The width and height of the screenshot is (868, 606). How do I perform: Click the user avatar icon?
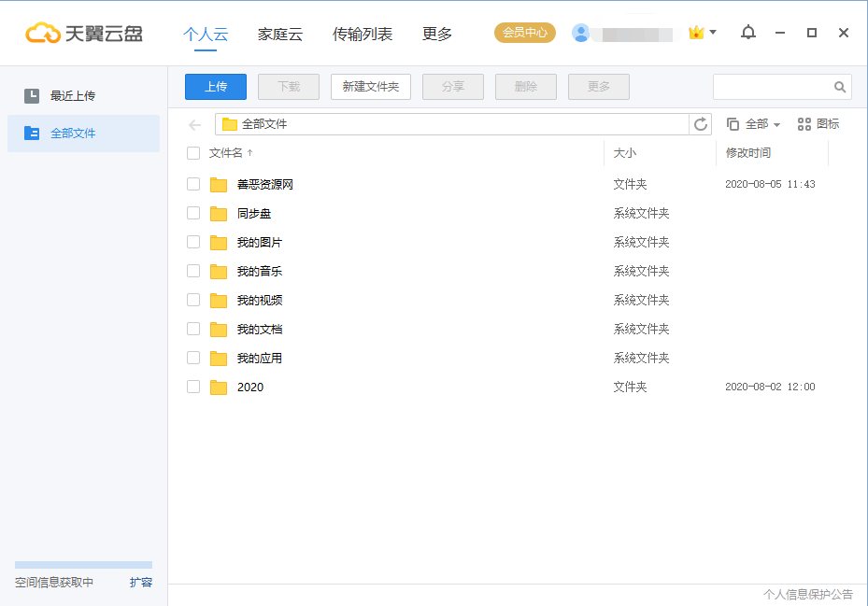tap(581, 34)
